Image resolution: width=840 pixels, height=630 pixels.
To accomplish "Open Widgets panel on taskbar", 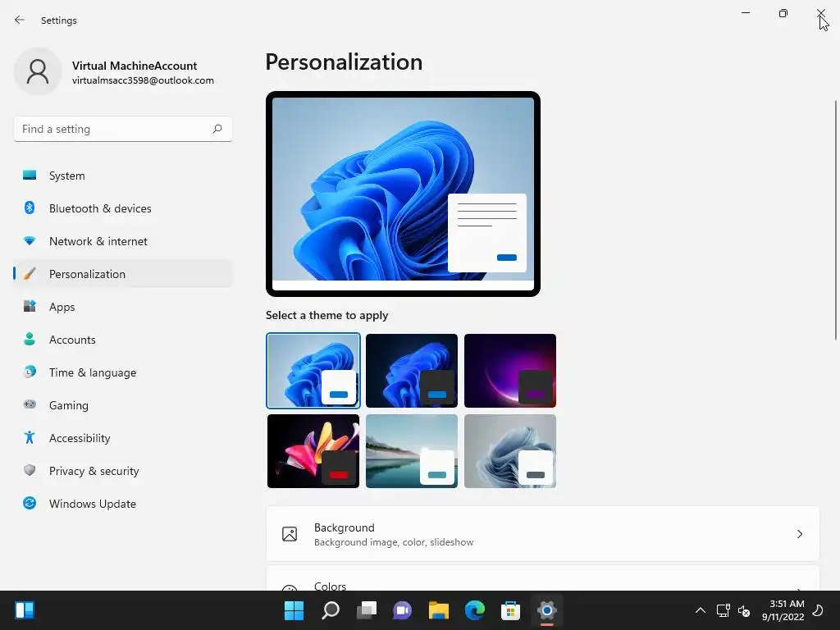I will (x=25, y=610).
